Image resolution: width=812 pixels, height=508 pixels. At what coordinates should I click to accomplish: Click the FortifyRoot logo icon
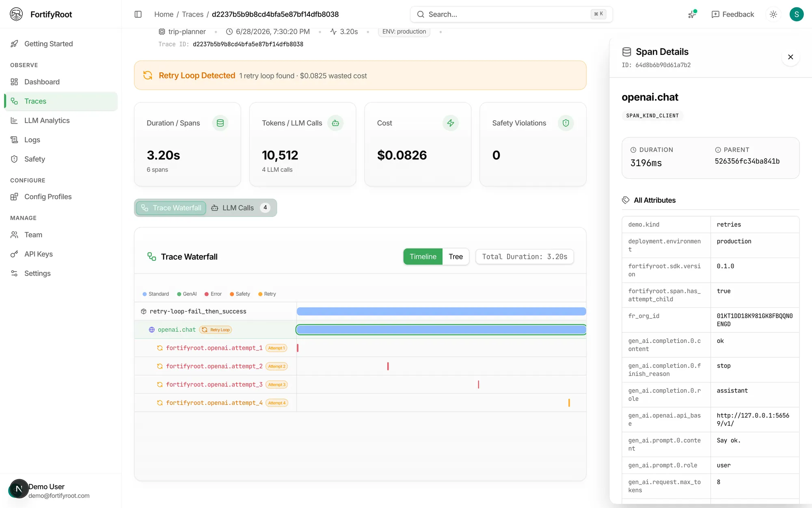point(16,14)
